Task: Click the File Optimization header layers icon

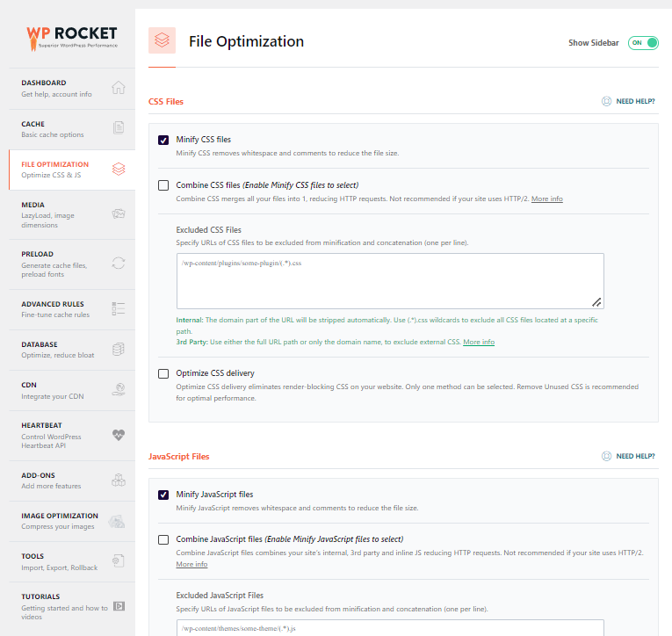Action: [x=162, y=40]
